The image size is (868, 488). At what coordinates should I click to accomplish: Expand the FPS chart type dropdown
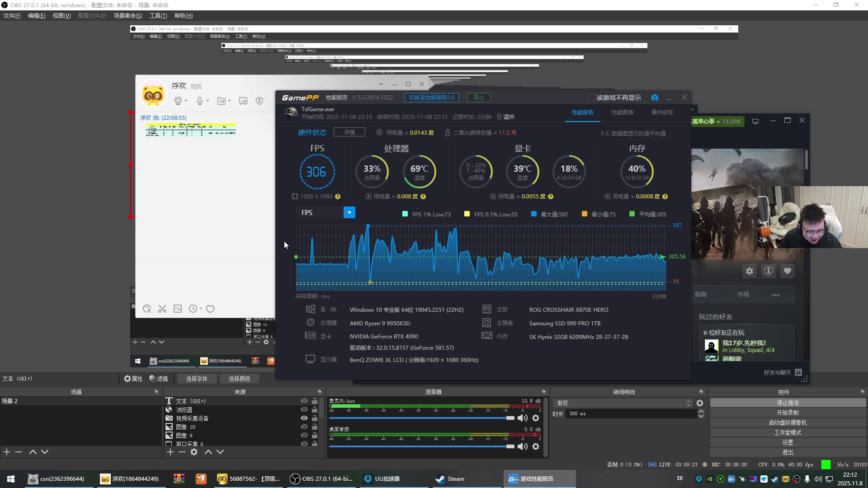pos(349,213)
